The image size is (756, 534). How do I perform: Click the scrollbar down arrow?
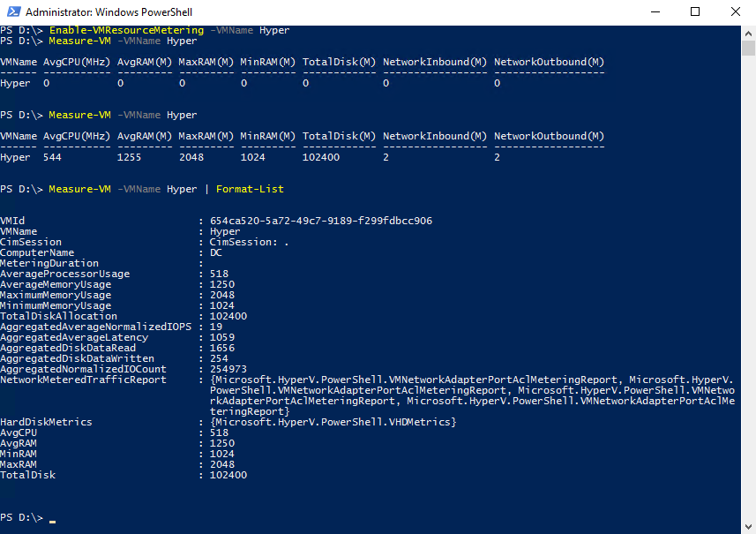748,527
